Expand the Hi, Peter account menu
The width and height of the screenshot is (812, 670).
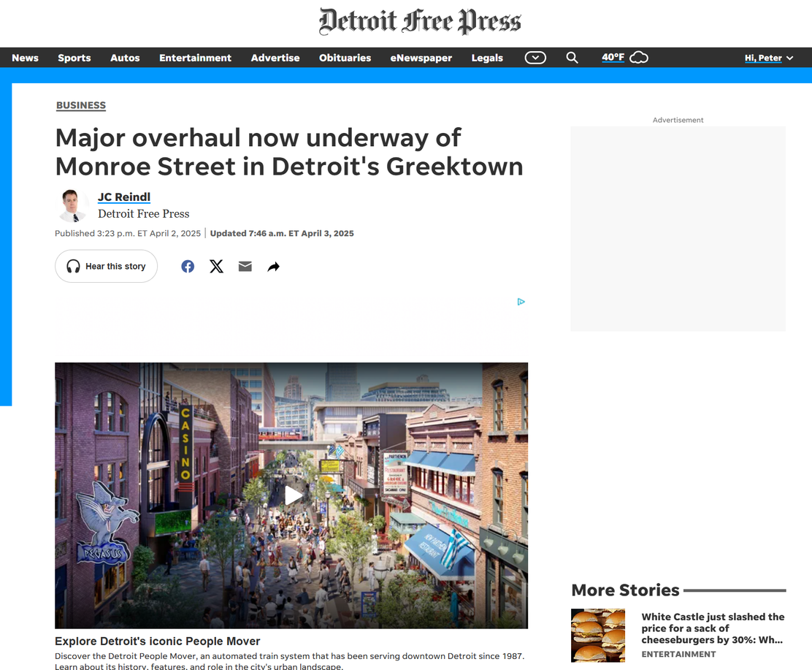pos(768,58)
